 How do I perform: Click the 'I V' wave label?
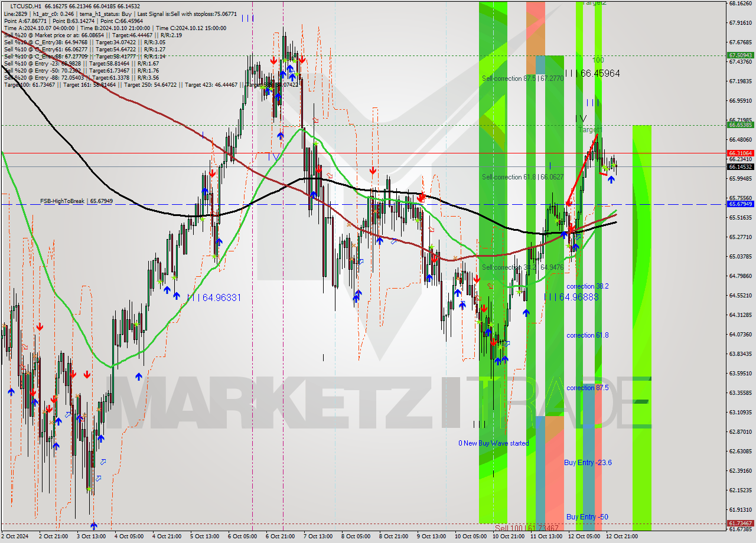[x=581, y=118]
